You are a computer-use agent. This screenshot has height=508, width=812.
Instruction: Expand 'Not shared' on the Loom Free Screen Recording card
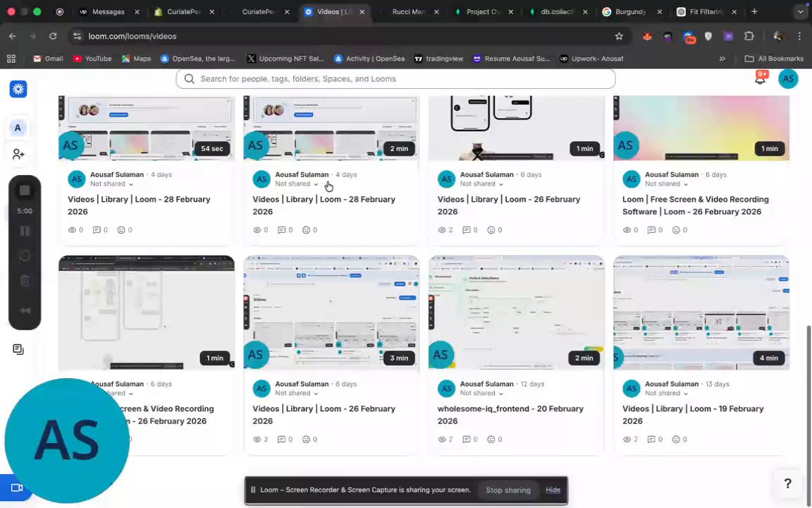pyautogui.click(x=667, y=184)
